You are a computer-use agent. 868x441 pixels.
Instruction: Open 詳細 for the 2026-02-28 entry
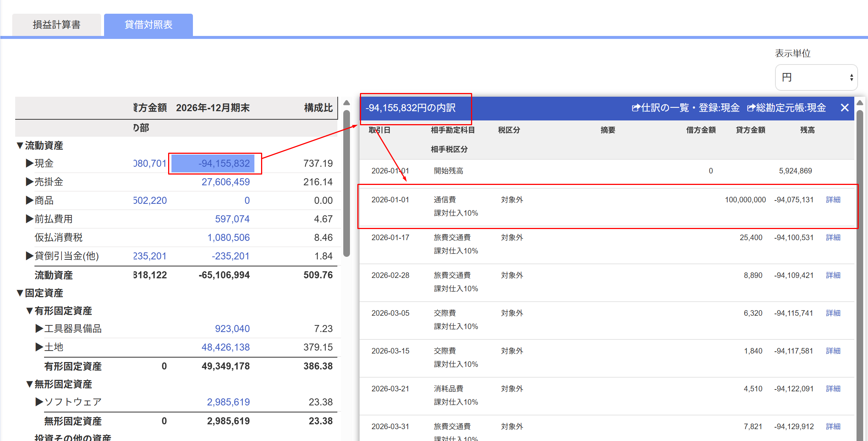(833, 275)
